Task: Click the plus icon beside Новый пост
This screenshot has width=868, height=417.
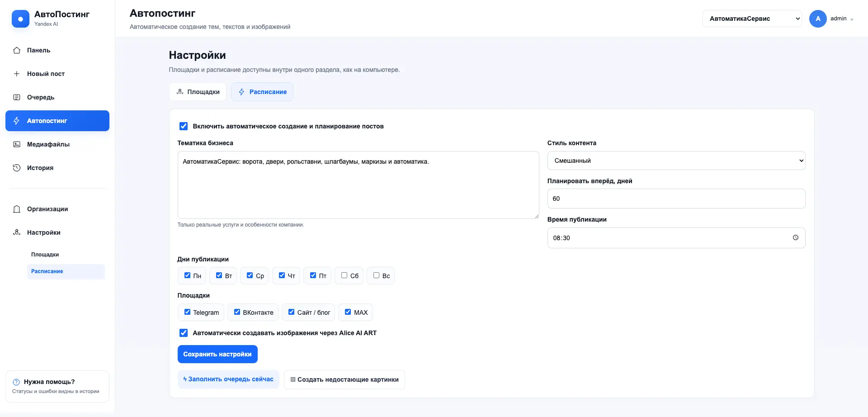Action: 17,74
